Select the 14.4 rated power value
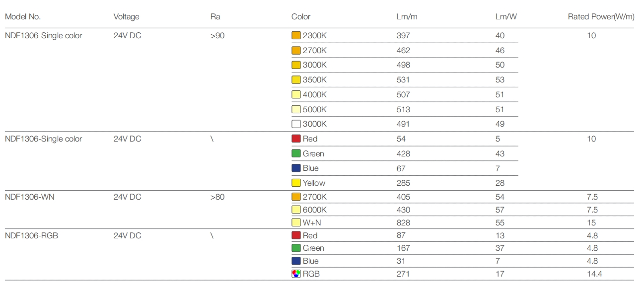This screenshot has height=289, width=644. (x=591, y=274)
